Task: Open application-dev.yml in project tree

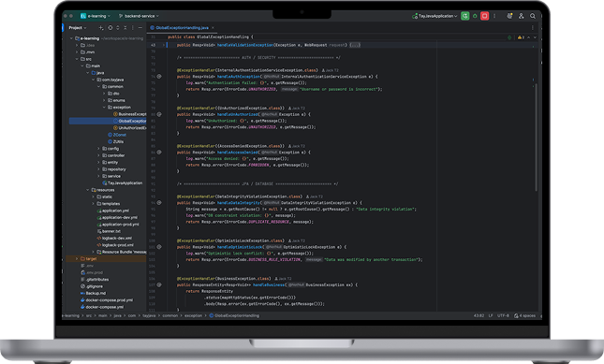Action: click(117, 218)
